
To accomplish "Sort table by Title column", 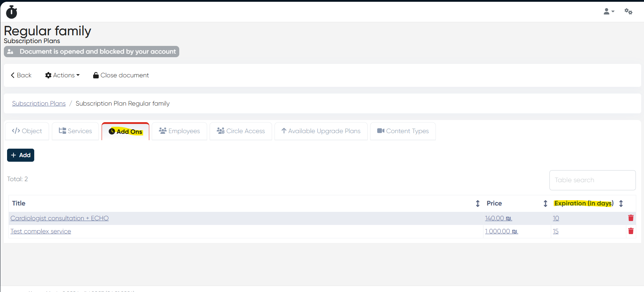I will coord(477,203).
